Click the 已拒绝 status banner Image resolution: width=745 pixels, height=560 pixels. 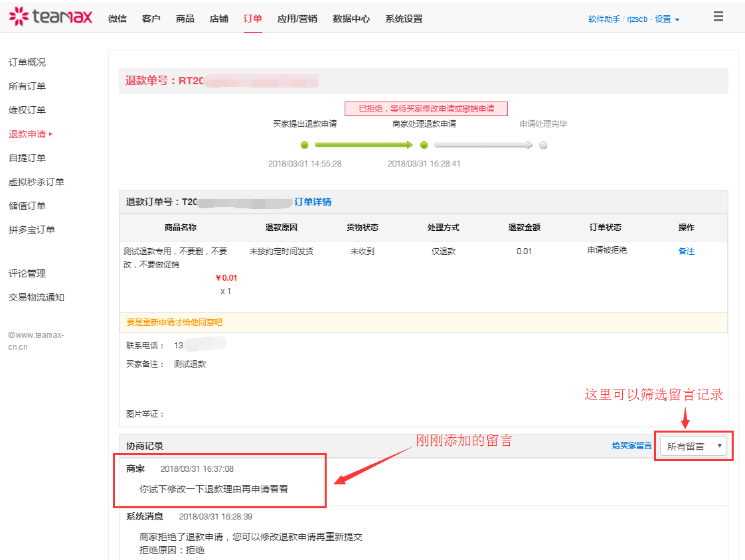click(x=426, y=109)
